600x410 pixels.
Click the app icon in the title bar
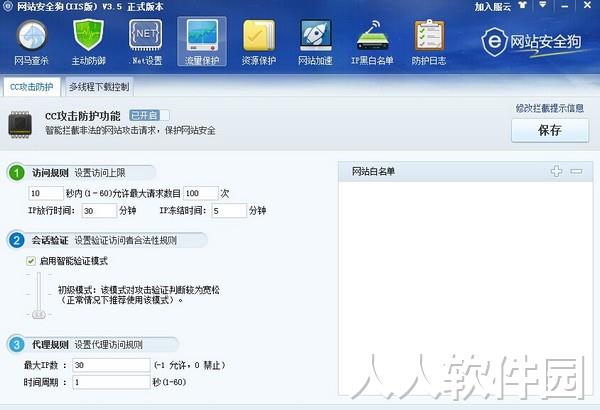[7, 6]
